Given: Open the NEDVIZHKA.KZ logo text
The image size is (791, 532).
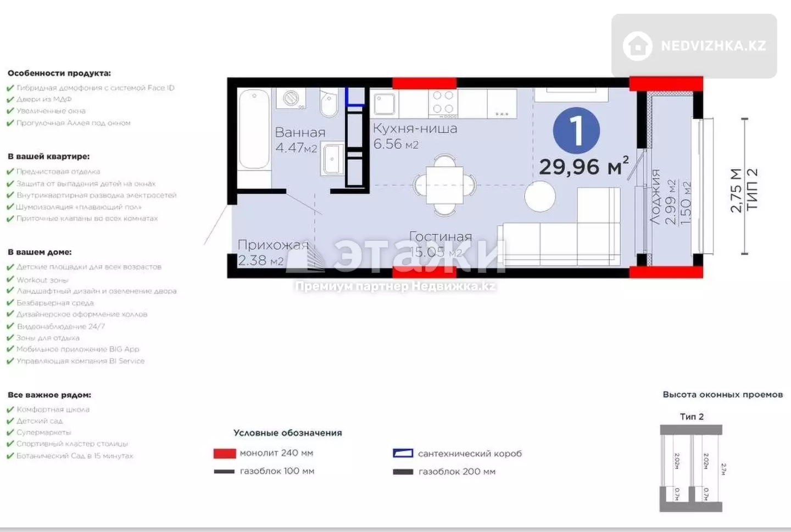Looking at the screenshot, I should click(713, 46).
